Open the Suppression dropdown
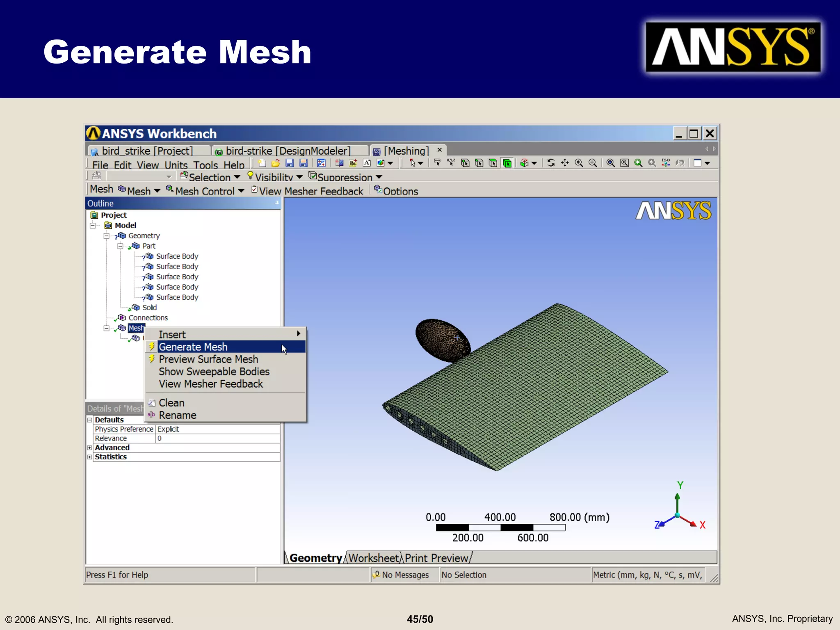 pos(345,177)
